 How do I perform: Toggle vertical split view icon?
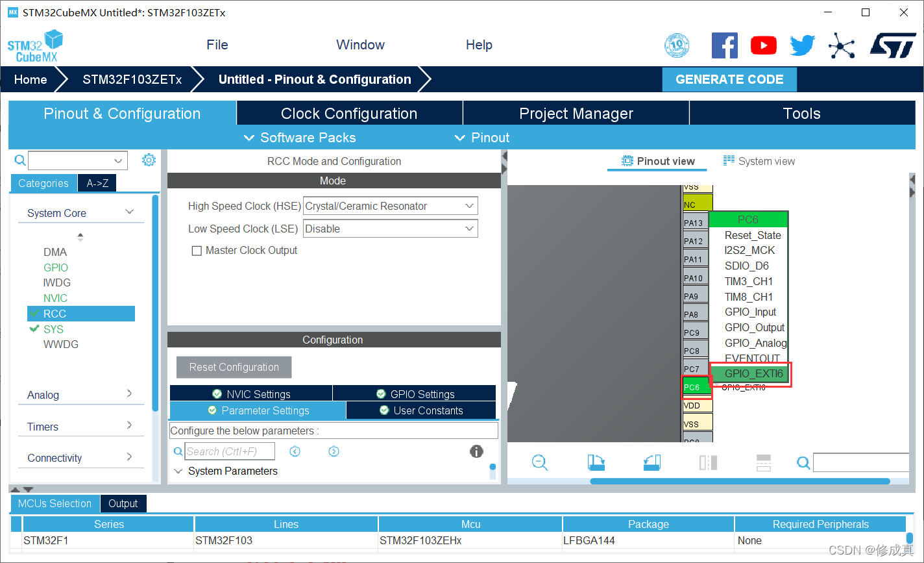coord(708,462)
